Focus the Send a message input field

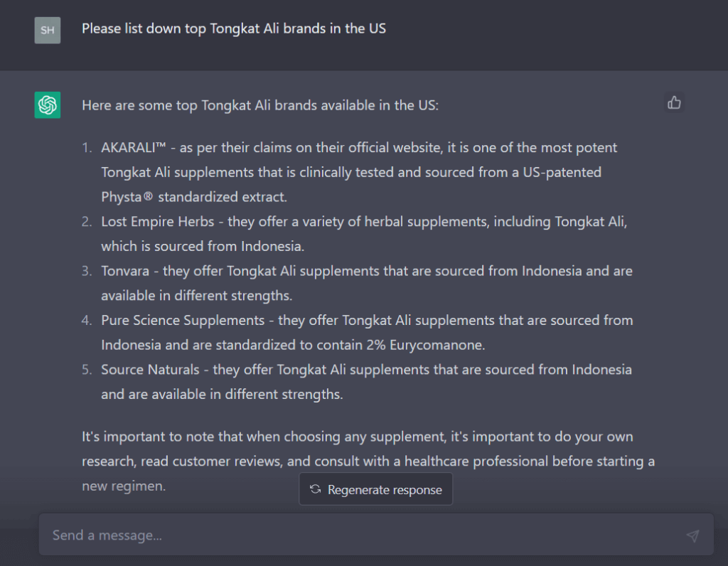tap(355, 535)
